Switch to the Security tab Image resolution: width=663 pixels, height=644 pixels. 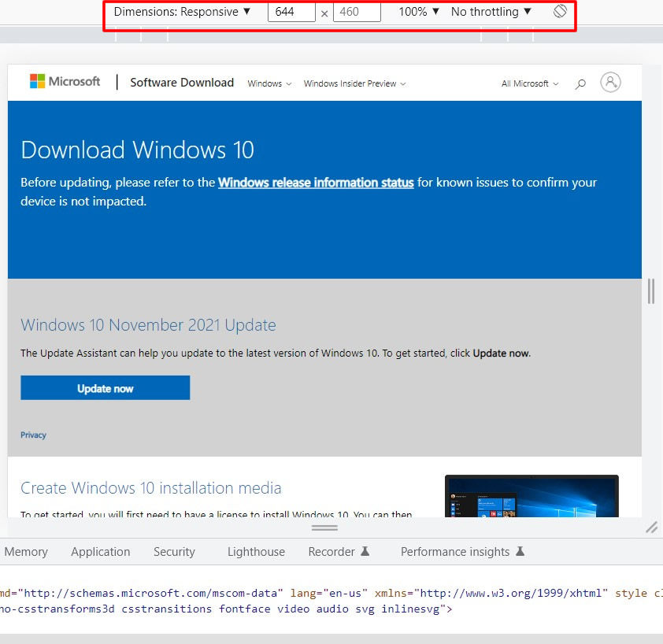(x=174, y=552)
